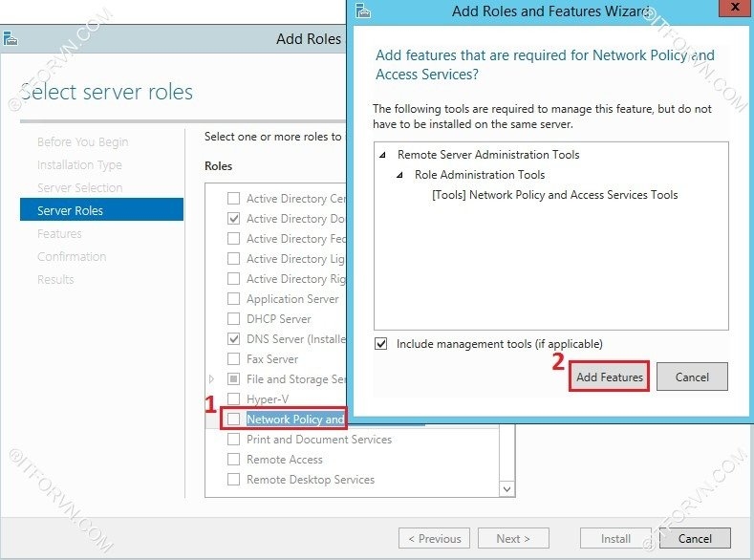Image resolution: width=754 pixels, height=560 pixels.
Task: Select Remote Desktop Services checkbox
Action: coord(233,480)
